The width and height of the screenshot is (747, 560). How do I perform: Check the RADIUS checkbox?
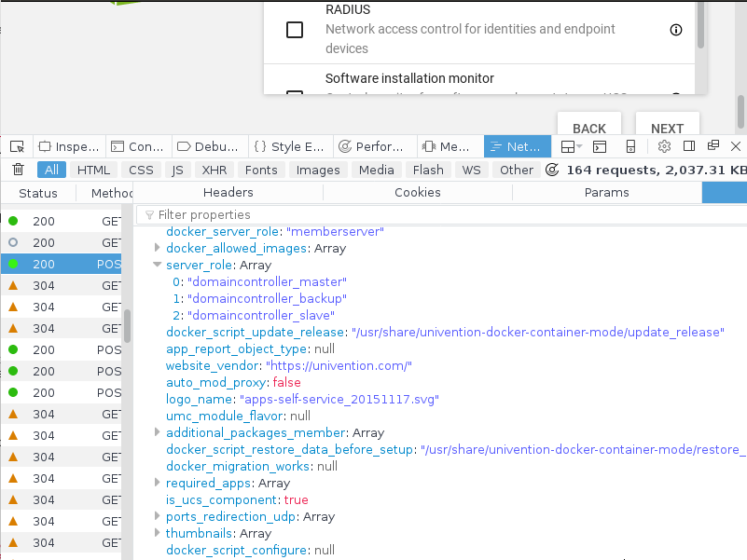(295, 30)
